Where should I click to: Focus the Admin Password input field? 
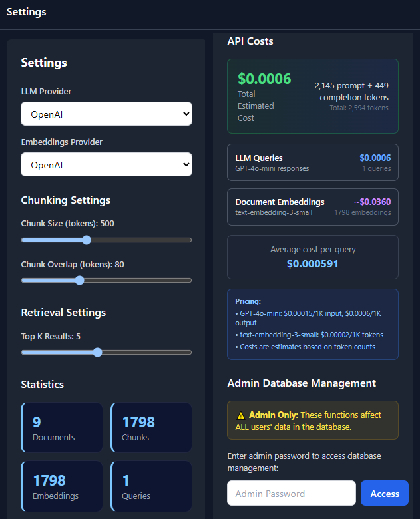point(292,494)
